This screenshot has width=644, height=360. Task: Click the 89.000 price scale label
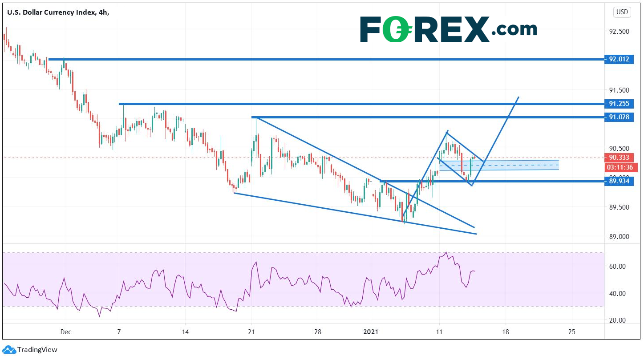click(619, 237)
